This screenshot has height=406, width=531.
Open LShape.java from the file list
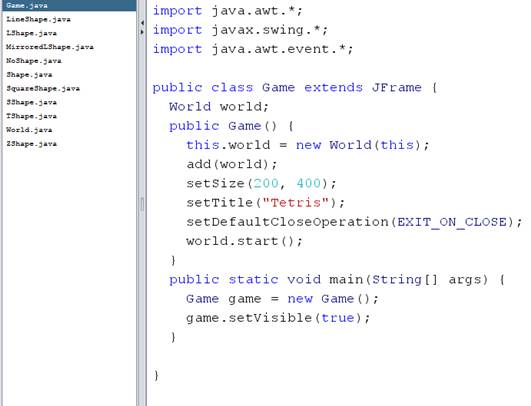tap(31, 34)
